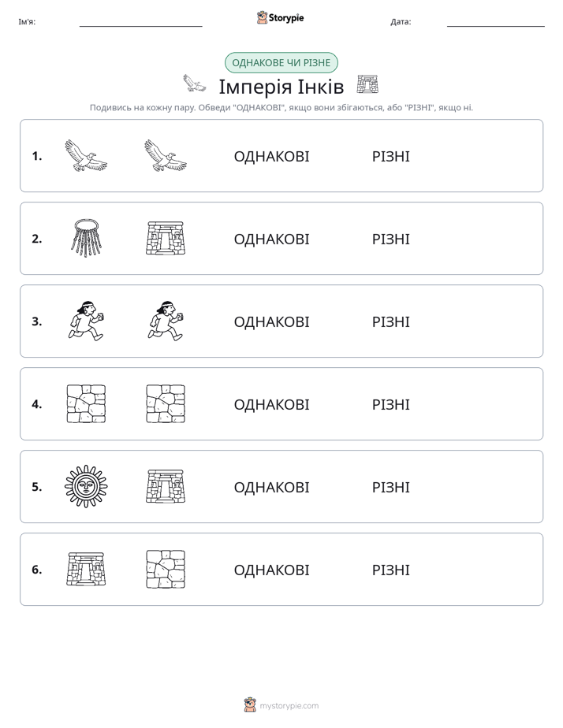Select РІЗНІ for row 2

click(390, 239)
